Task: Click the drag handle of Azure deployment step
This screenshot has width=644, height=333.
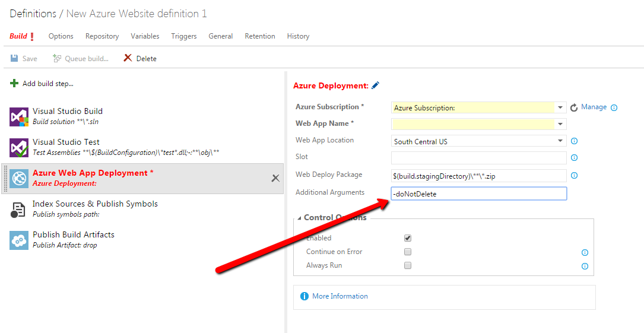Action: (x=5, y=179)
